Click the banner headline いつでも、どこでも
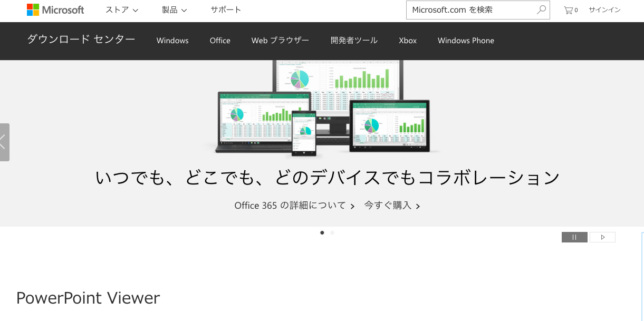Image resolution: width=644 pixels, height=321 pixels. tap(327, 178)
